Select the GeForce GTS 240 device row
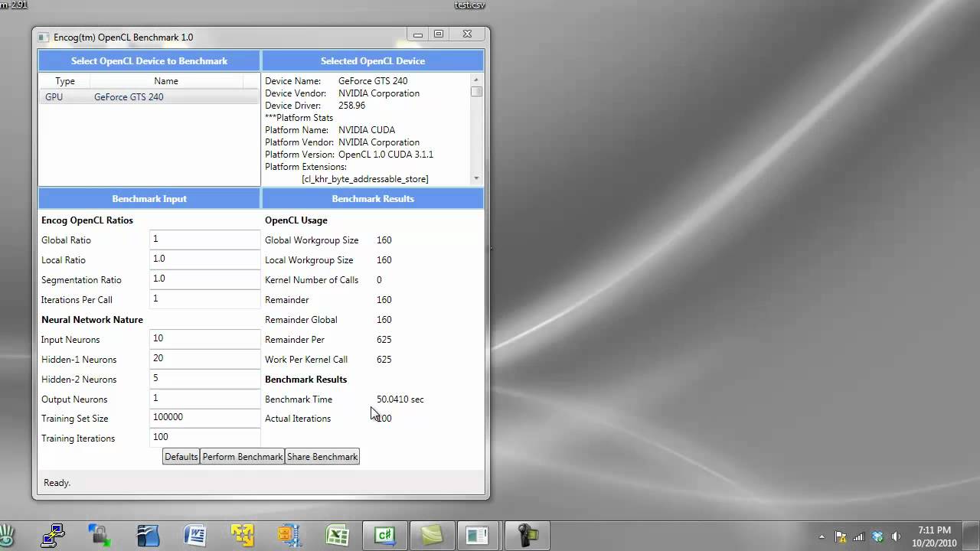The image size is (980, 551). (149, 97)
